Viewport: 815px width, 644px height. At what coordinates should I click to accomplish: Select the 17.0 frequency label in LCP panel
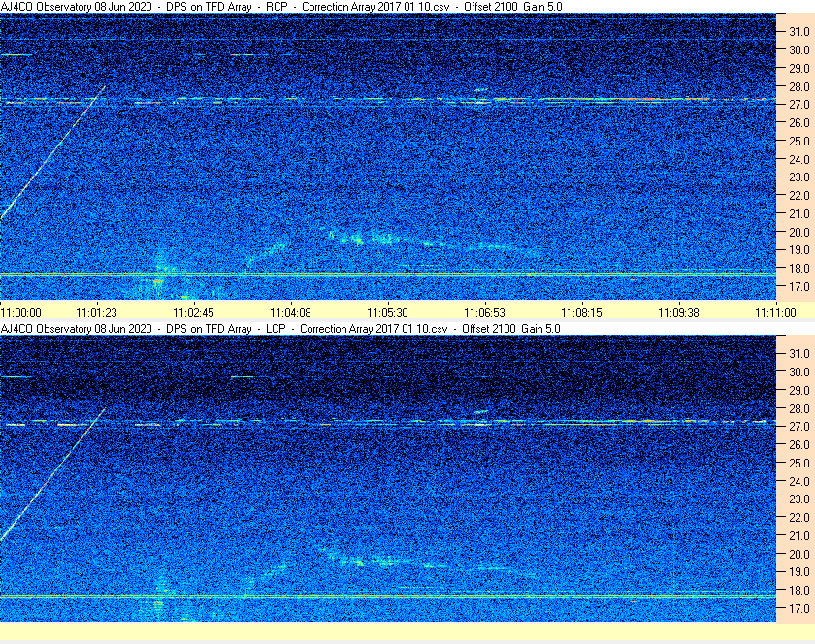[799, 608]
